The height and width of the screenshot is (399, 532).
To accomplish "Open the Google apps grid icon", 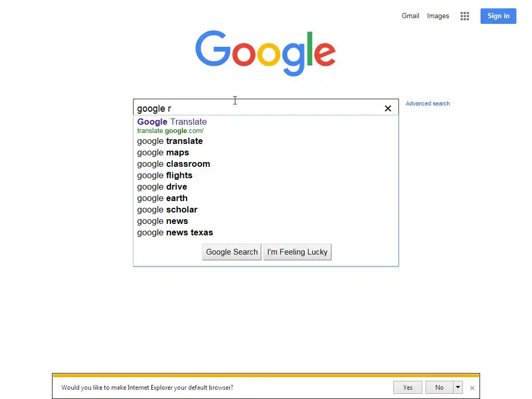I will pos(464,16).
